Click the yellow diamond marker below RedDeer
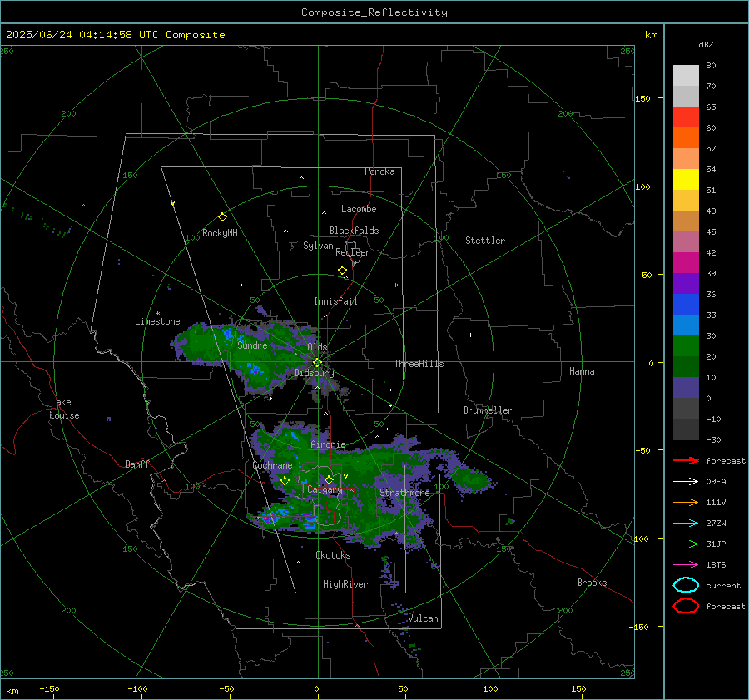The height and width of the screenshot is (700, 749). (342, 271)
